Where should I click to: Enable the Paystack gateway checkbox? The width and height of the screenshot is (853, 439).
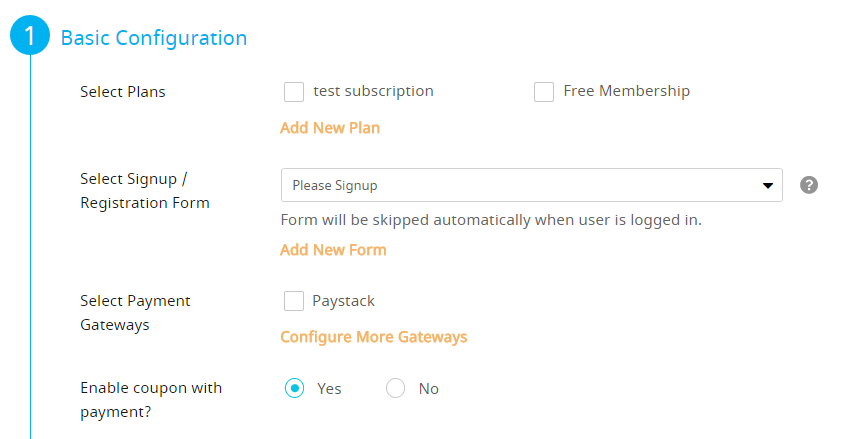pyautogui.click(x=294, y=301)
